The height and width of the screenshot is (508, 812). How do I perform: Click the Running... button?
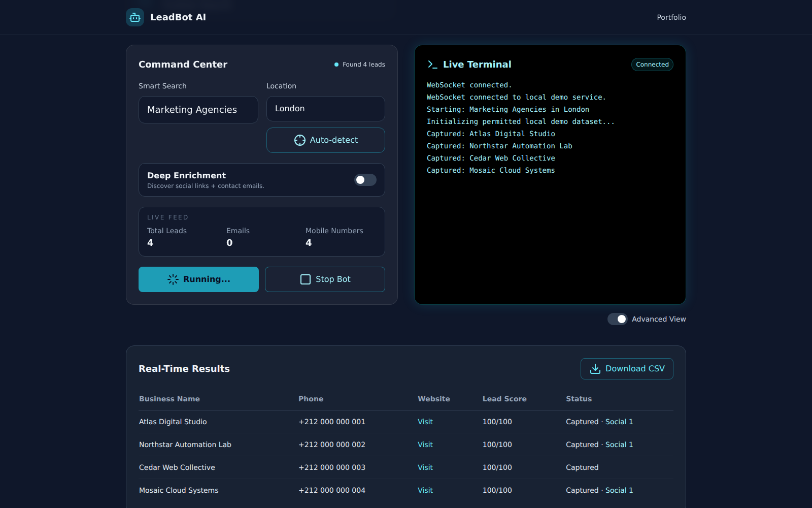click(x=198, y=279)
